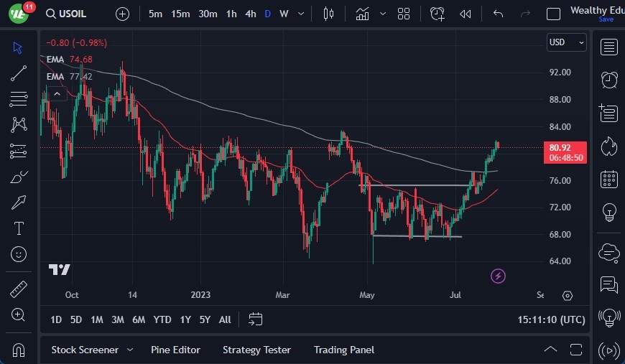
Task: Choose the text annotation tool
Action: (x=19, y=228)
